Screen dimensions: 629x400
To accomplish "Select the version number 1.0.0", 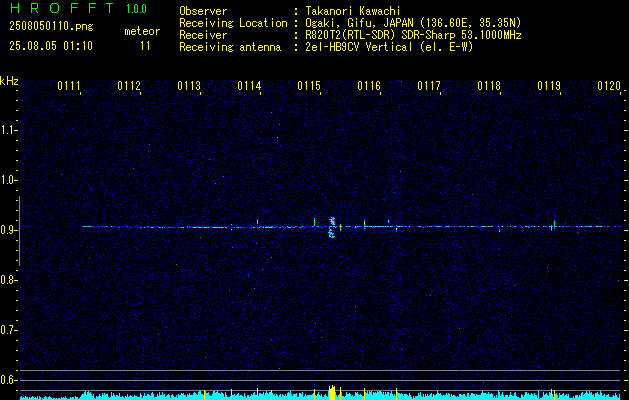I will click(136, 9).
